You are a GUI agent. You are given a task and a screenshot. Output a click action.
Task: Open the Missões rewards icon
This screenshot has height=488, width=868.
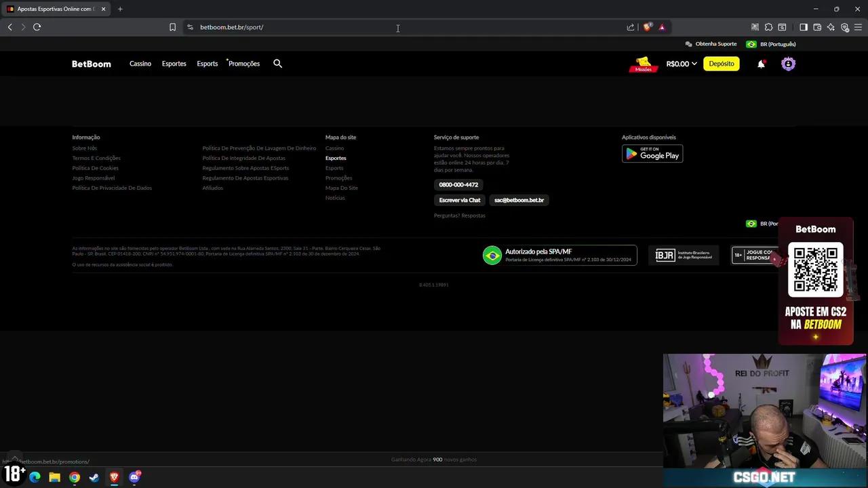(x=642, y=63)
